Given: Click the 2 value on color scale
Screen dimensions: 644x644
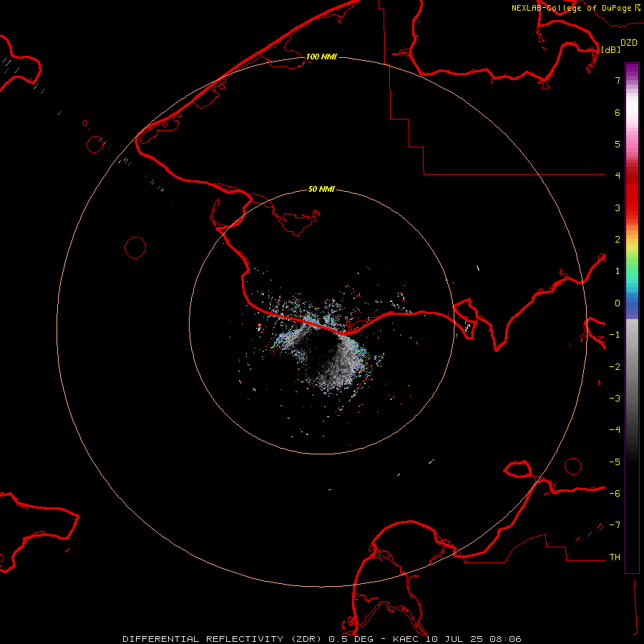Looking at the screenshot, I should (x=618, y=240).
